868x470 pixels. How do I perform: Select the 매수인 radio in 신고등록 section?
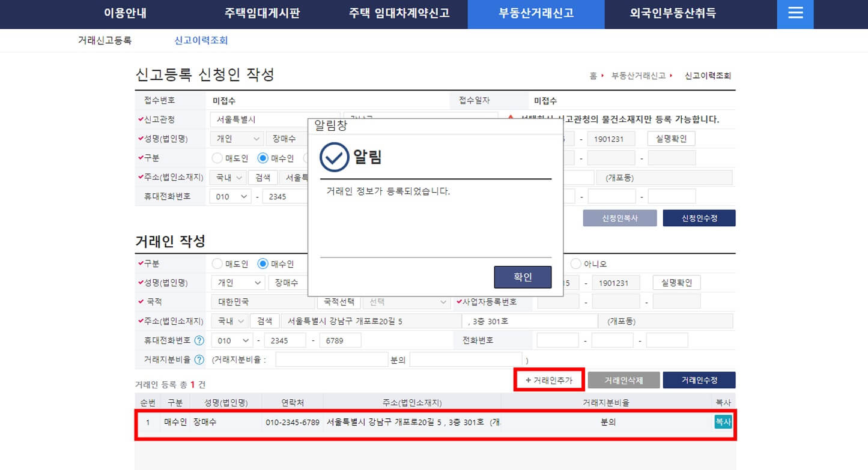262,158
